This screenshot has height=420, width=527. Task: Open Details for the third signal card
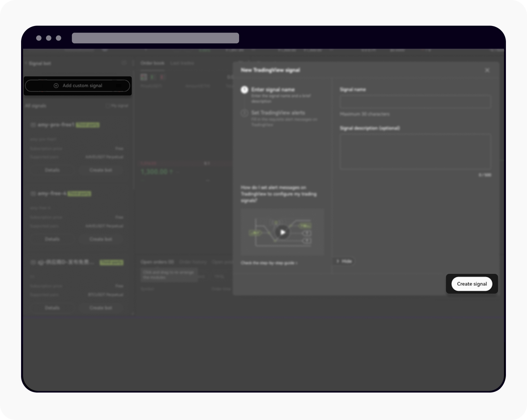[52, 308]
